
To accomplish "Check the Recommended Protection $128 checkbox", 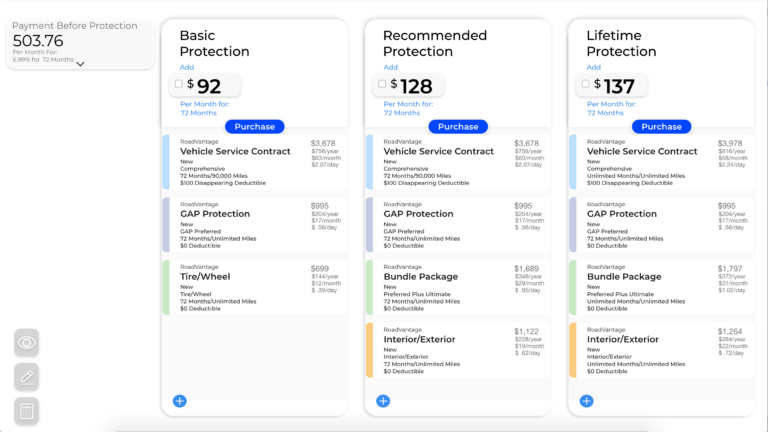I will (x=381, y=84).
